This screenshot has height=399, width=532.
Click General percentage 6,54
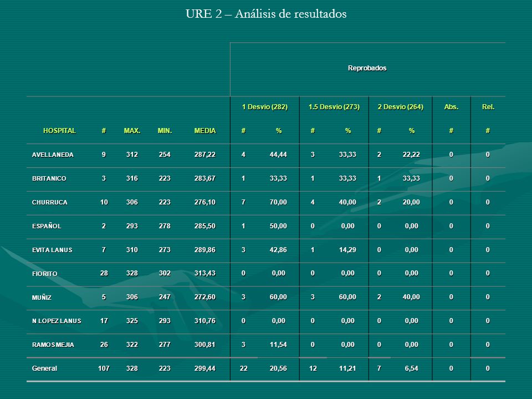(411, 369)
